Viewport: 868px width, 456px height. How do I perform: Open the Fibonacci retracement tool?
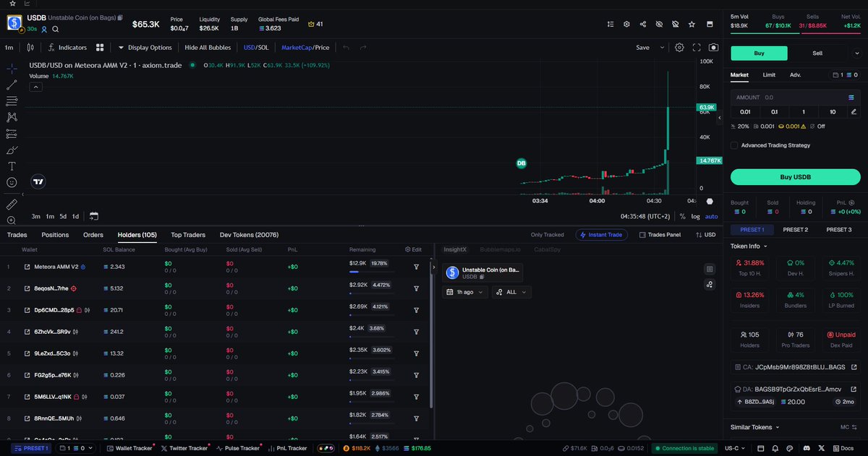[x=12, y=100]
